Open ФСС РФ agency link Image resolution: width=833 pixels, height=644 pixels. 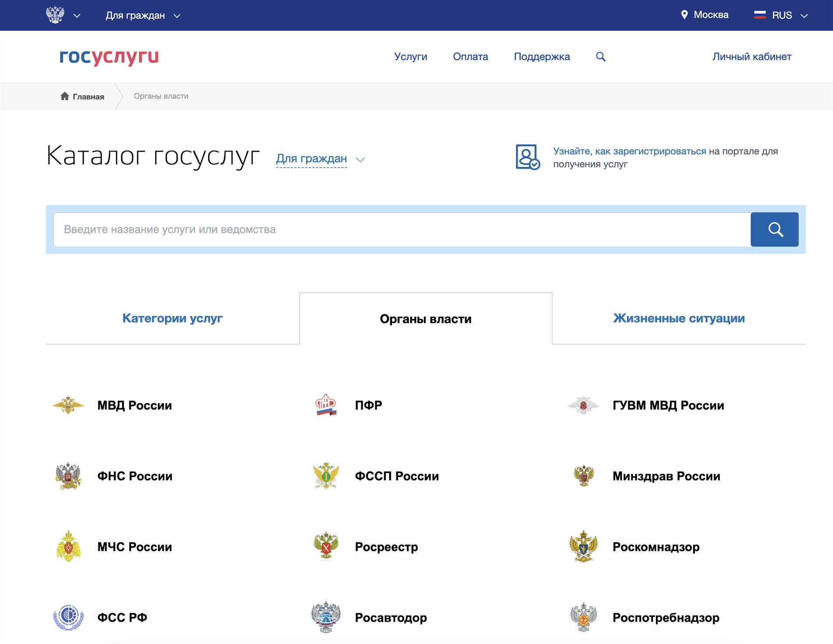[122, 618]
